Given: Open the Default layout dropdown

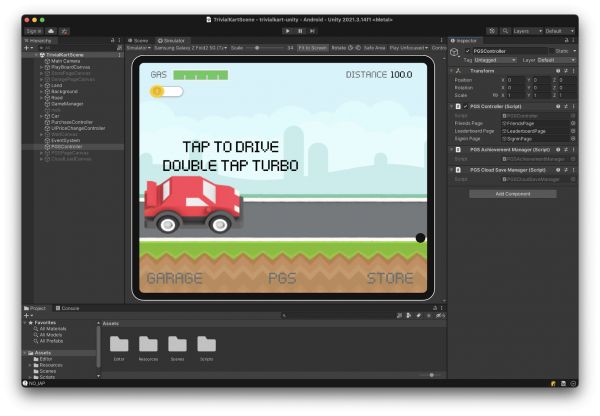Looking at the screenshot, I should pyautogui.click(x=560, y=31).
